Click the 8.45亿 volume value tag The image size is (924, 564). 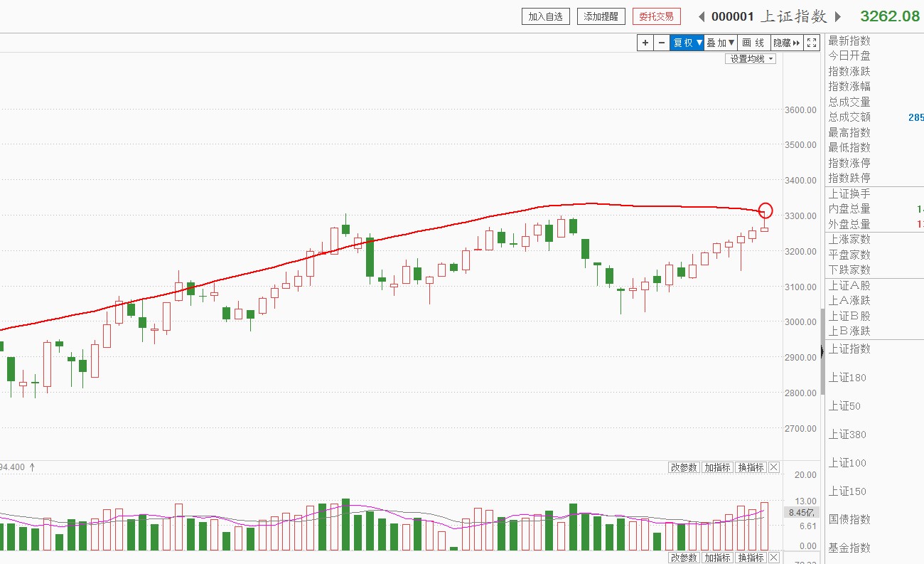point(801,512)
